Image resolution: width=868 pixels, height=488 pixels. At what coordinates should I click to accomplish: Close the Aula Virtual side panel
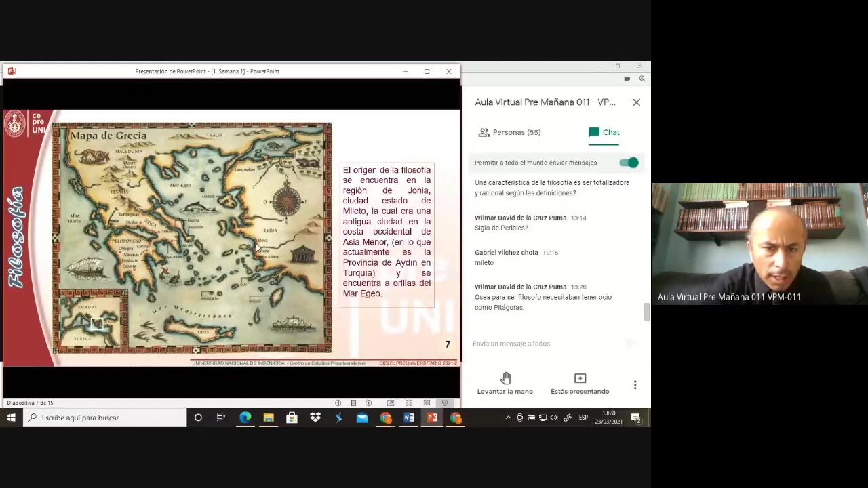coord(636,102)
